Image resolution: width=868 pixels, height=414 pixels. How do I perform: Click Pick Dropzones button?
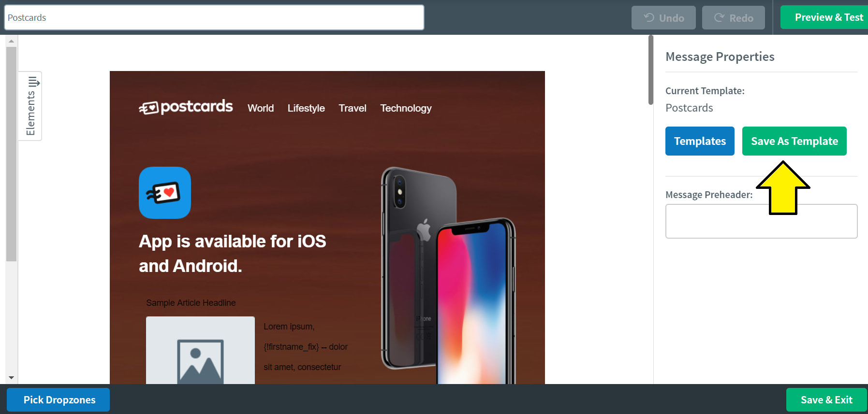pos(58,400)
